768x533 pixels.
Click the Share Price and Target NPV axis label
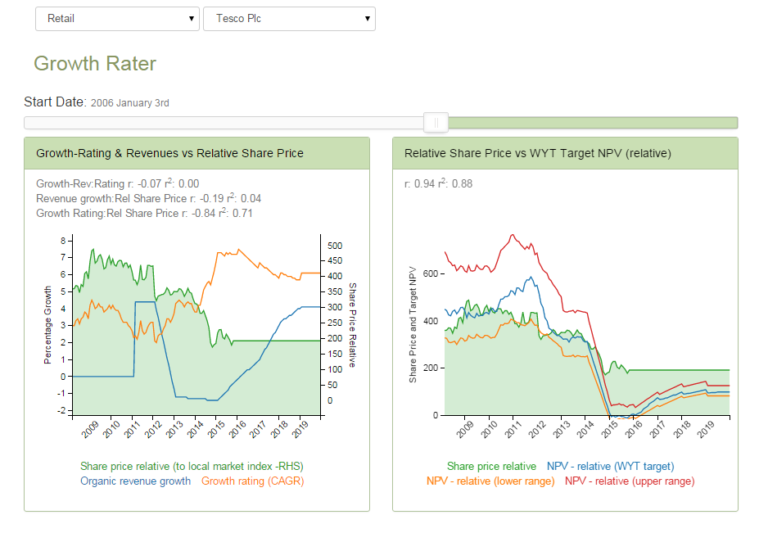tap(412, 325)
